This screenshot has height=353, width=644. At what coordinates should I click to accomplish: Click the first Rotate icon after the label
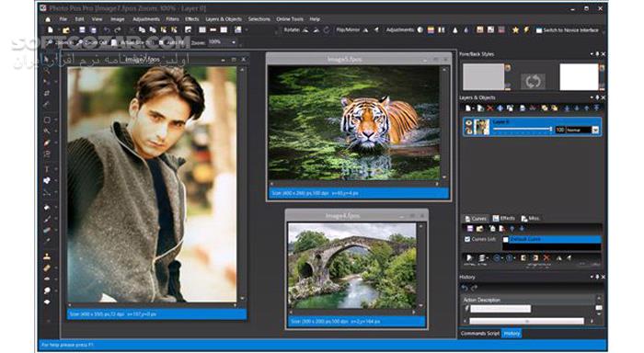(x=305, y=30)
